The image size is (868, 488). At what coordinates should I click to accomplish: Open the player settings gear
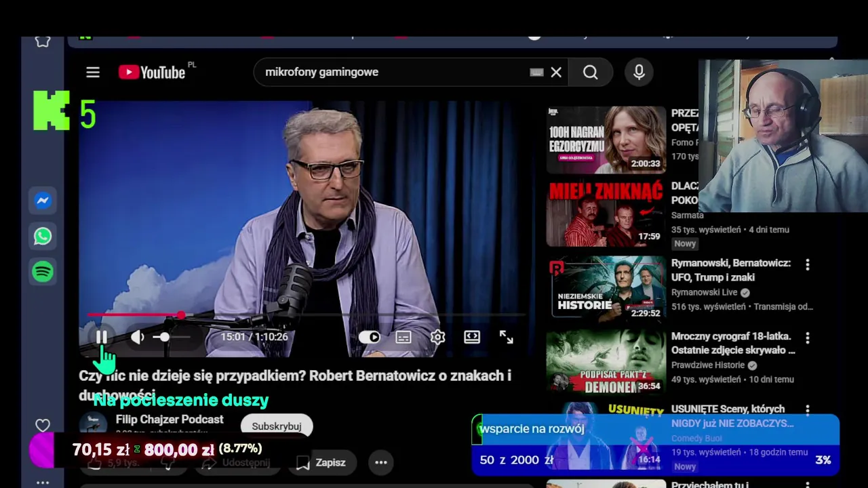click(438, 337)
